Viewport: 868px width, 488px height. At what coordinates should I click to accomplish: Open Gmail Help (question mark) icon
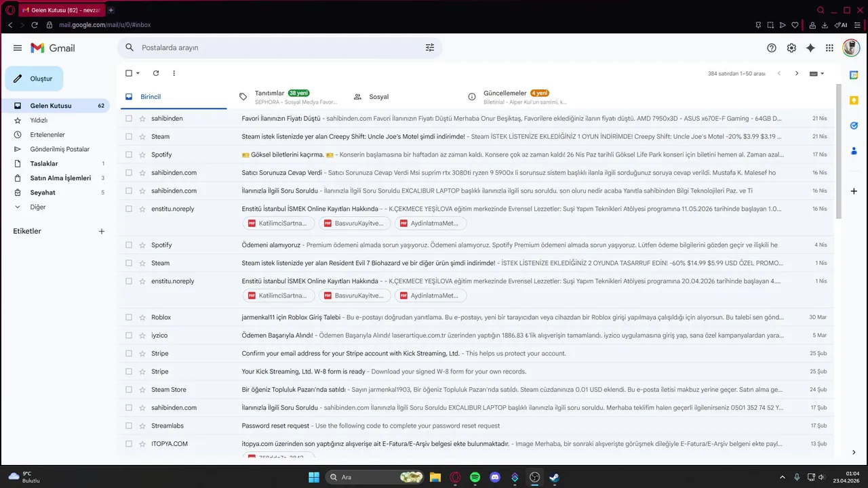[772, 48]
